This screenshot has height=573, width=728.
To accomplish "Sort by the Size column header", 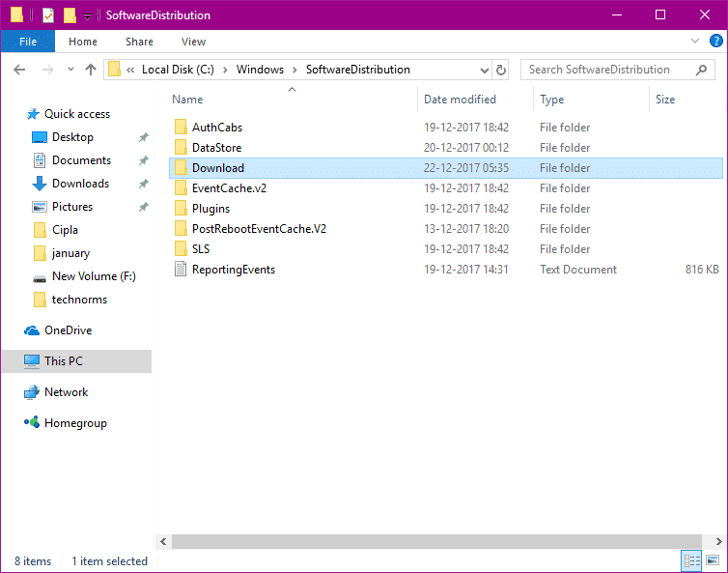I will tap(665, 99).
